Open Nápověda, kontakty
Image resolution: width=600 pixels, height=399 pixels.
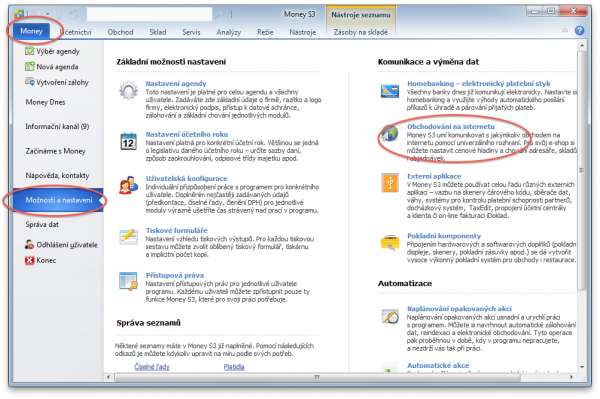(57, 176)
